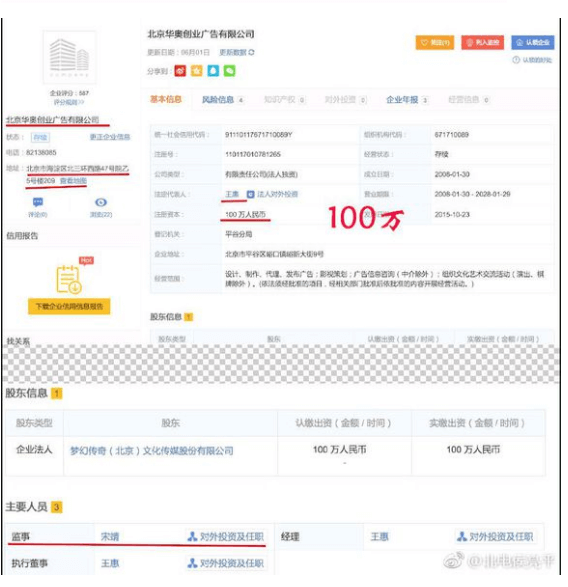The height and width of the screenshot is (587, 568).
Task: Share page via the blue QQ icon
Action: click(213, 71)
